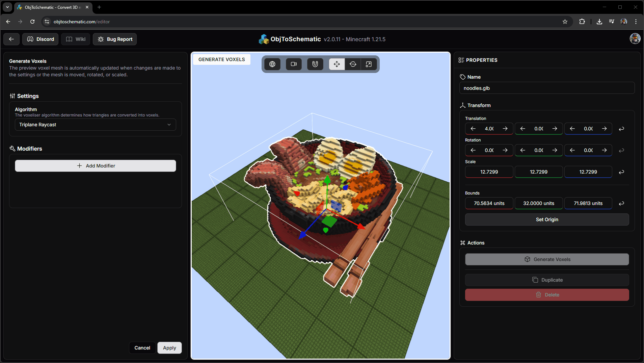Click the back arrow in app header
Viewport: 644px width, 363px height.
[11, 39]
